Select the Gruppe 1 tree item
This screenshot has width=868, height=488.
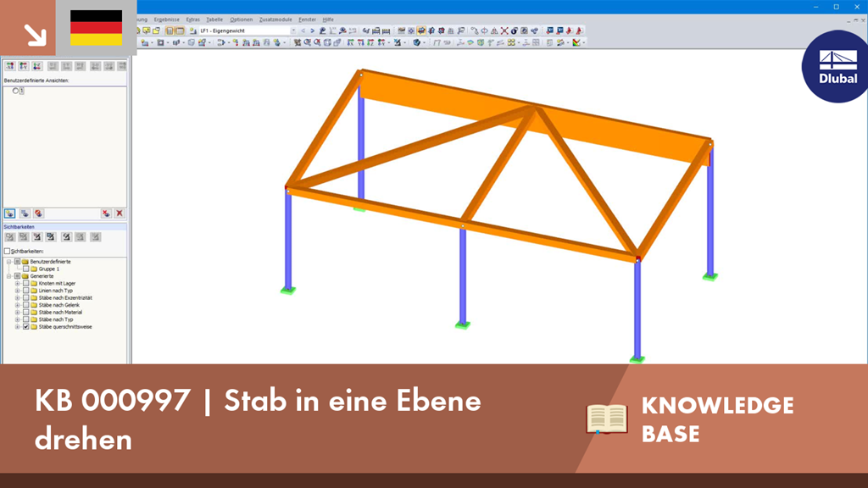click(48, 269)
